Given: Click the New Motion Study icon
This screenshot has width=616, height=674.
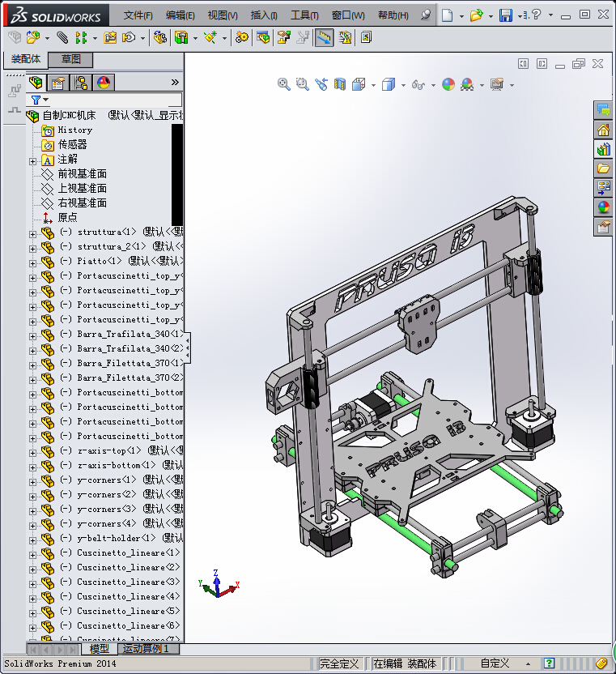Looking at the screenshot, I should [x=241, y=38].
